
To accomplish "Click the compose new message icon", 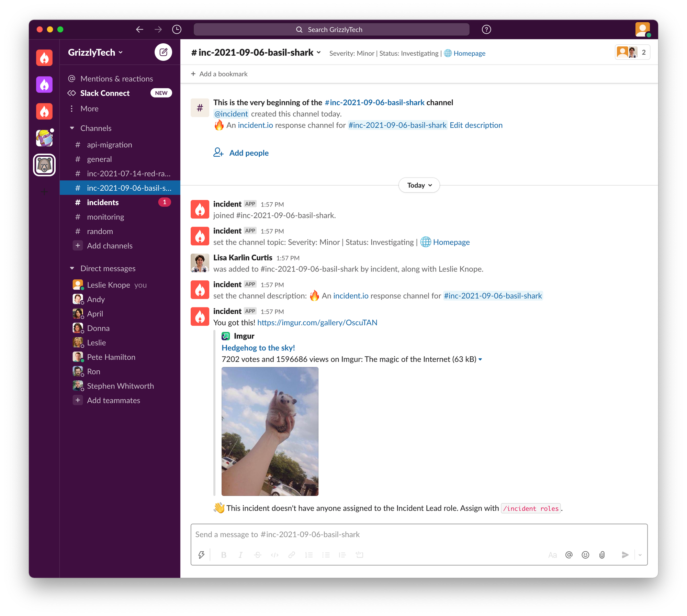I will (x=163, y=52).
